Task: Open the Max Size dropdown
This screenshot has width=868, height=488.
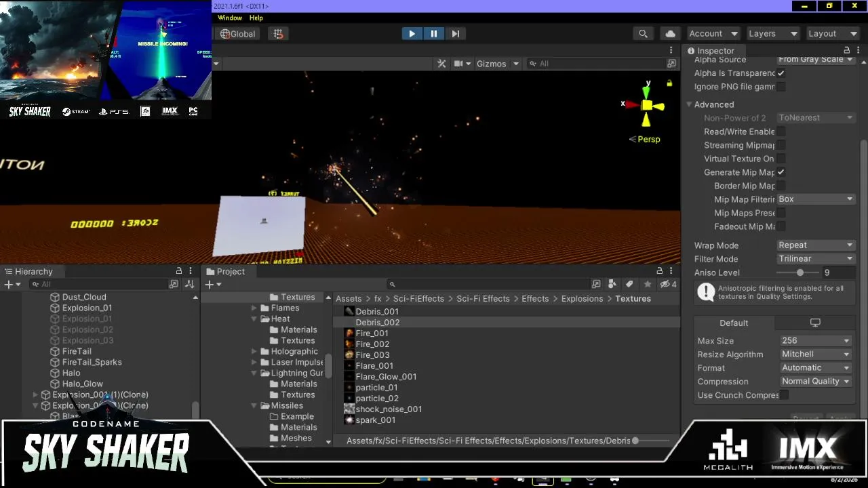Action: [816, 341]
